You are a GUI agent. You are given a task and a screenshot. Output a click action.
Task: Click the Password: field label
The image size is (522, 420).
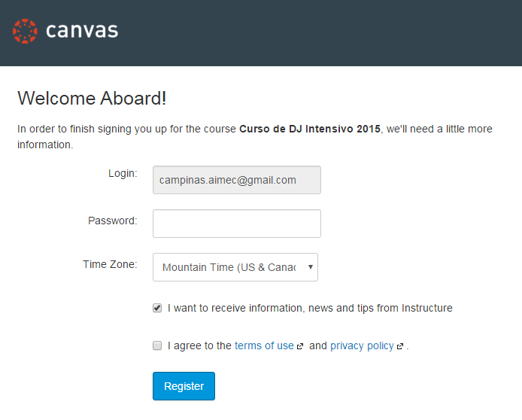[x=113, y=221]
